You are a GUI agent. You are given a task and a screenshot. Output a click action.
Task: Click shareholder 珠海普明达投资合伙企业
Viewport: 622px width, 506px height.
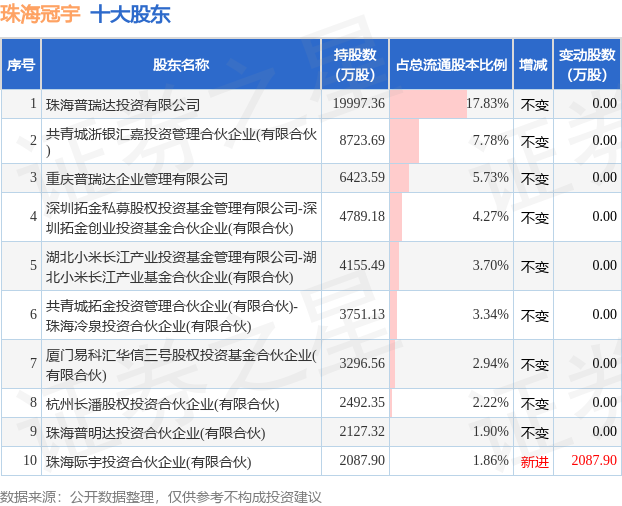click(x=156, y=433)
